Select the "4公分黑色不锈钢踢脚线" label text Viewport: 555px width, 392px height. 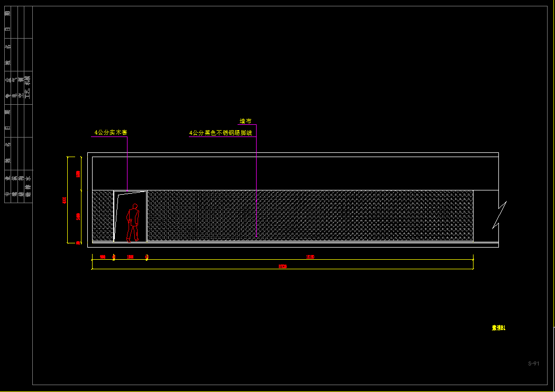click(221, 133)
